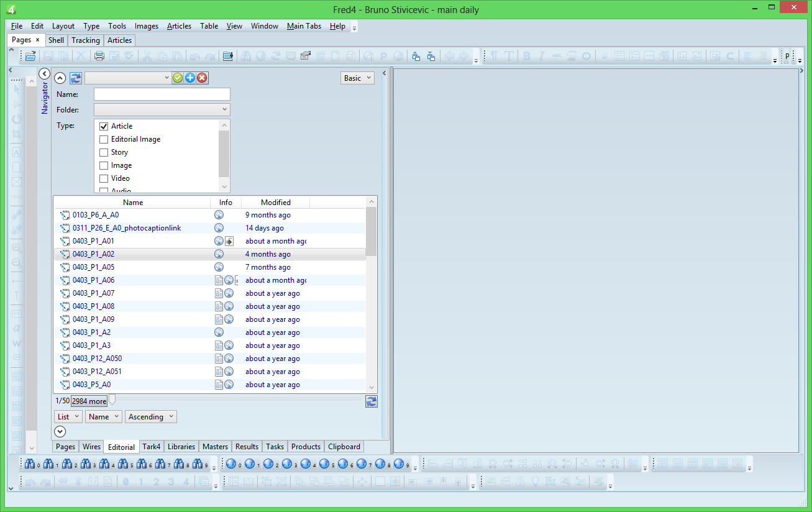Sort by the Modified column header
Viewport: 812px width, 512px height.
(276, 203)
